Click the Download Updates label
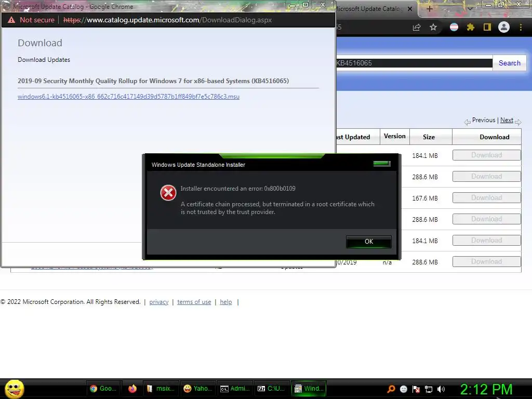This screenshot has width=532, height=399. coord(44,60)
